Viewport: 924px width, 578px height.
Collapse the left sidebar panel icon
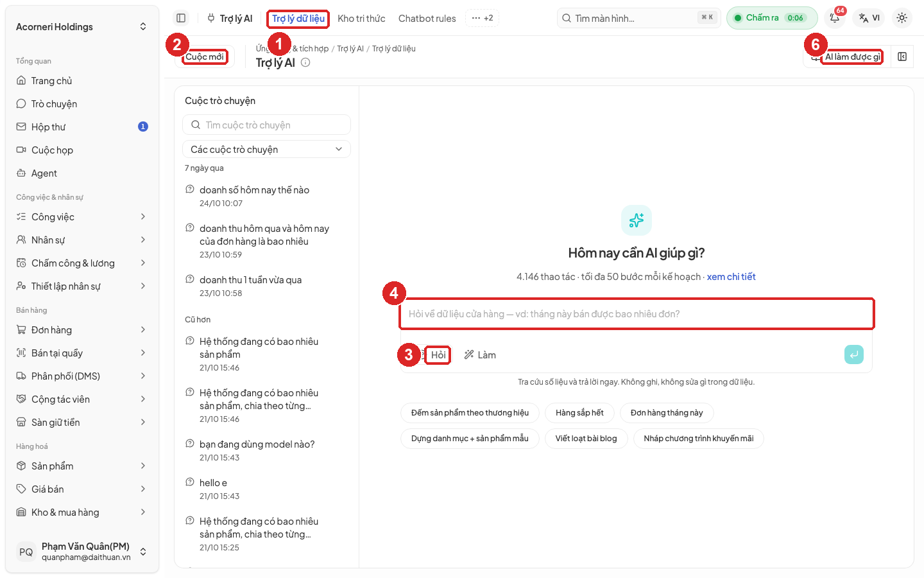181,18
